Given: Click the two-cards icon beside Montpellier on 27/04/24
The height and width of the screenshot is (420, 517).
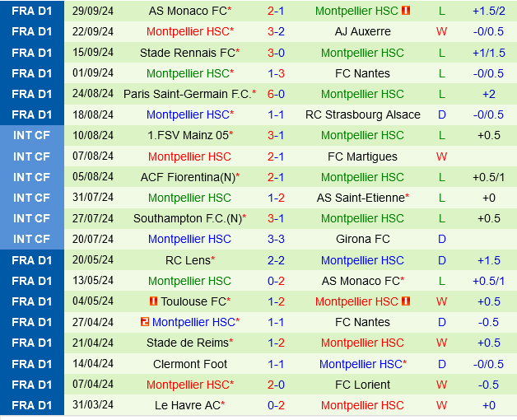Looking at the screenshot, I should click(145, 322).
